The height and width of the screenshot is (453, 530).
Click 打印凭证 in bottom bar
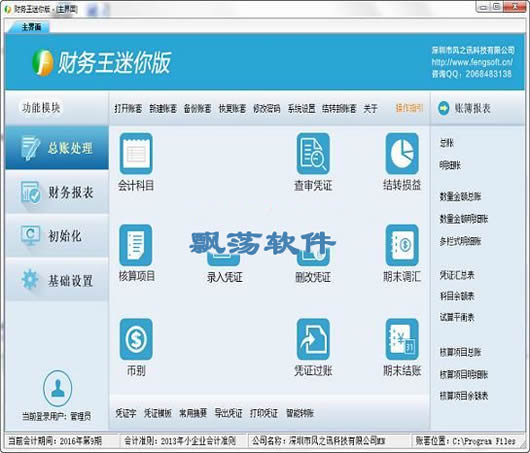[264, 413]
